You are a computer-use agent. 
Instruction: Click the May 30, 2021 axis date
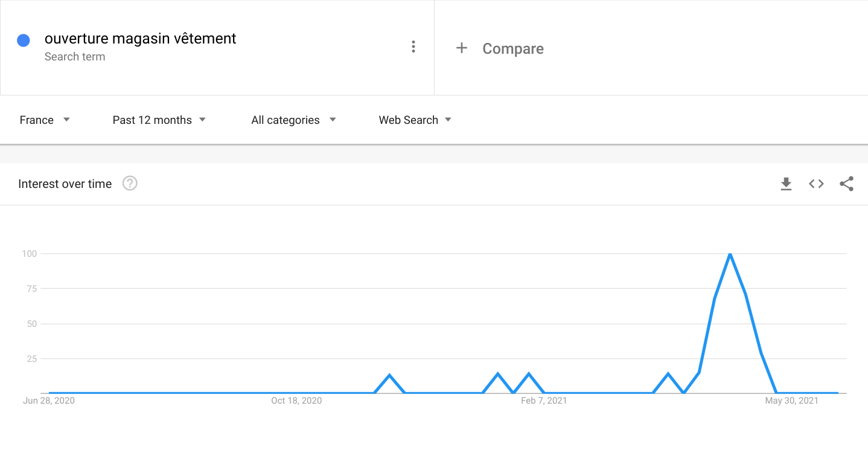(792, 401)
